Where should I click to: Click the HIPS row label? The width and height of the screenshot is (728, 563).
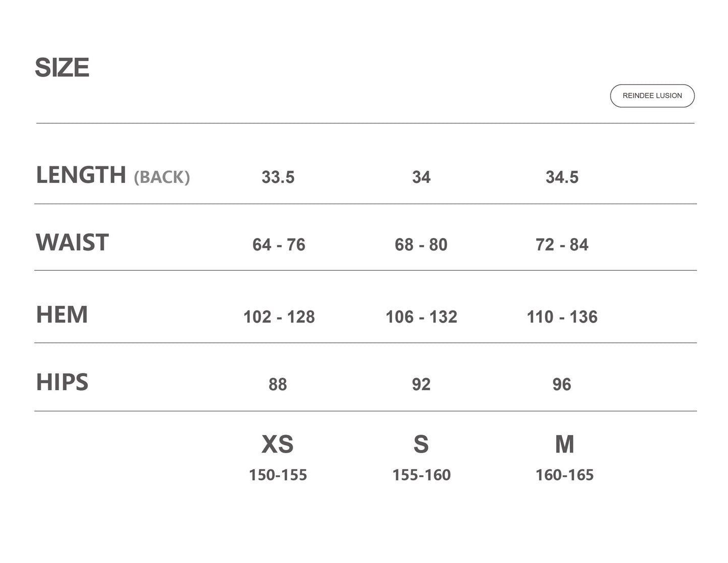coord(62,382)
